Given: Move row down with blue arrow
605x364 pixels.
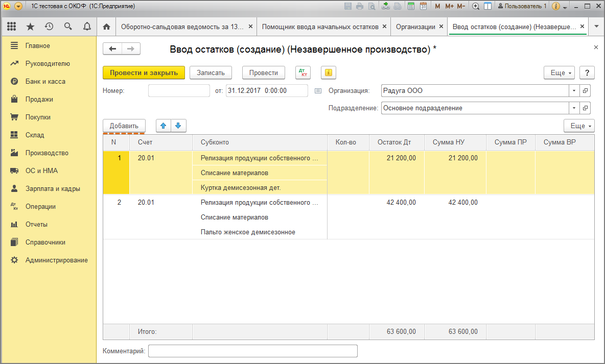Looking at the screenshot, I should pos(178,126).
